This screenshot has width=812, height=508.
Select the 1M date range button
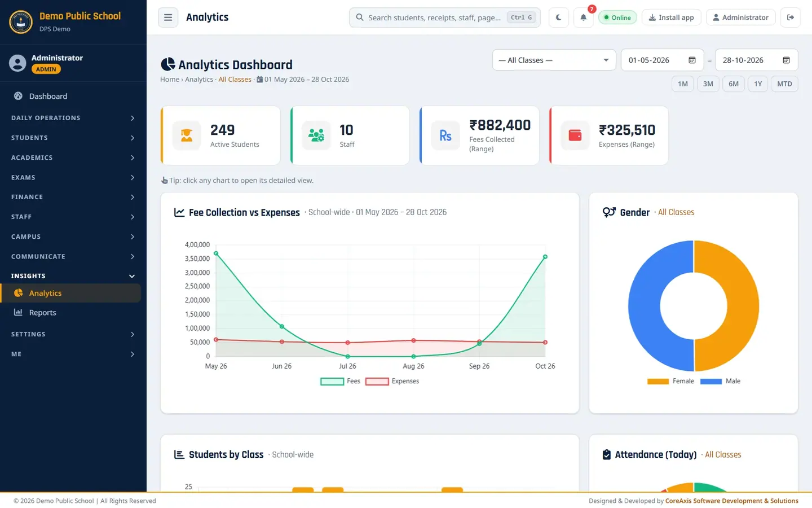pyautogui.click(x=683, y=84)
